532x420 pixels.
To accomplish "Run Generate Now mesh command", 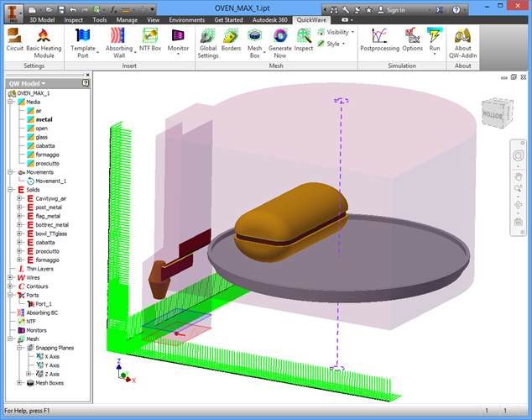I will point(279,40).
